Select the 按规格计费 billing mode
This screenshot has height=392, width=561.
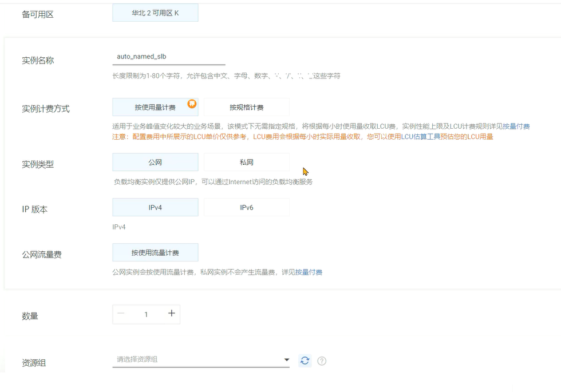[x=246, y=106]
